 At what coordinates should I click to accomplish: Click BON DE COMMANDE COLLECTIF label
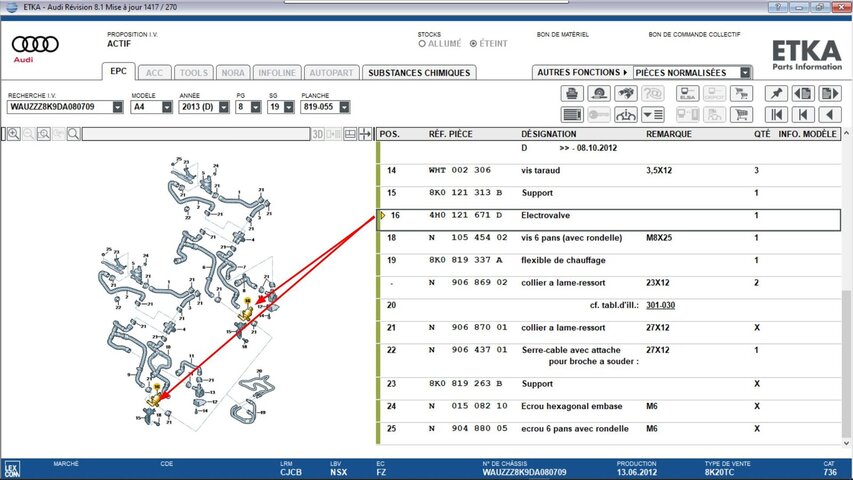point(694,34)
